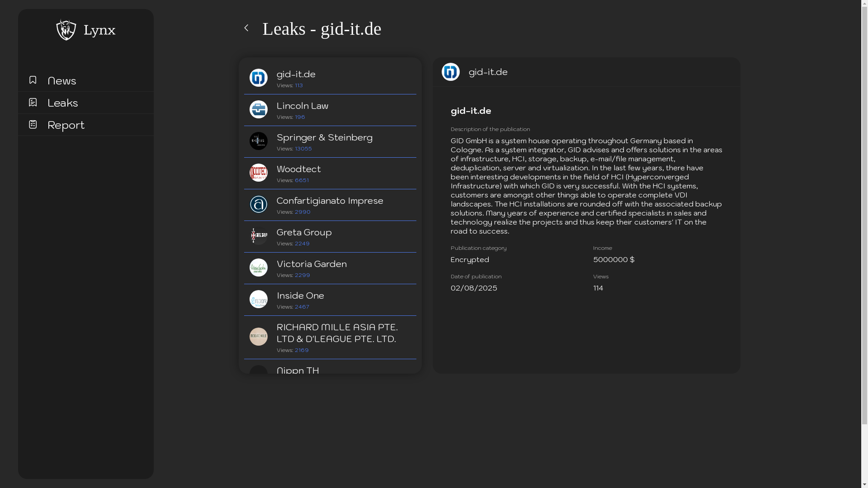
Task: Click the News bookmark icon
Action: 33,80
